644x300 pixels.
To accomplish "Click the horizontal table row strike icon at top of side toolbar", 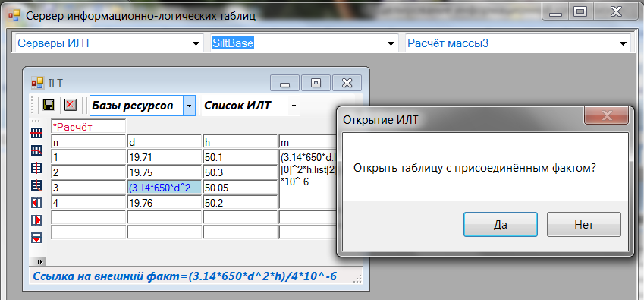I will [x=36, y=134].
